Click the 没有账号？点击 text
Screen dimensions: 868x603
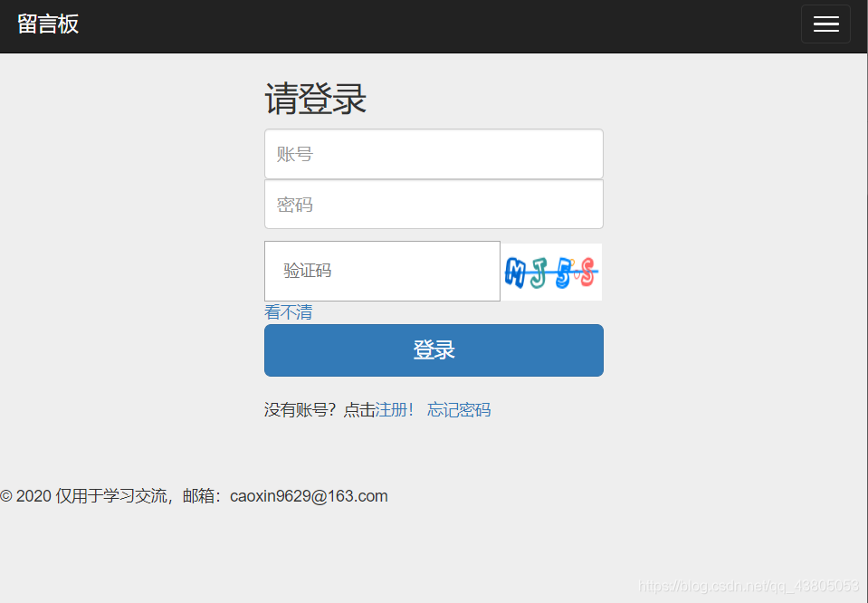320,410
